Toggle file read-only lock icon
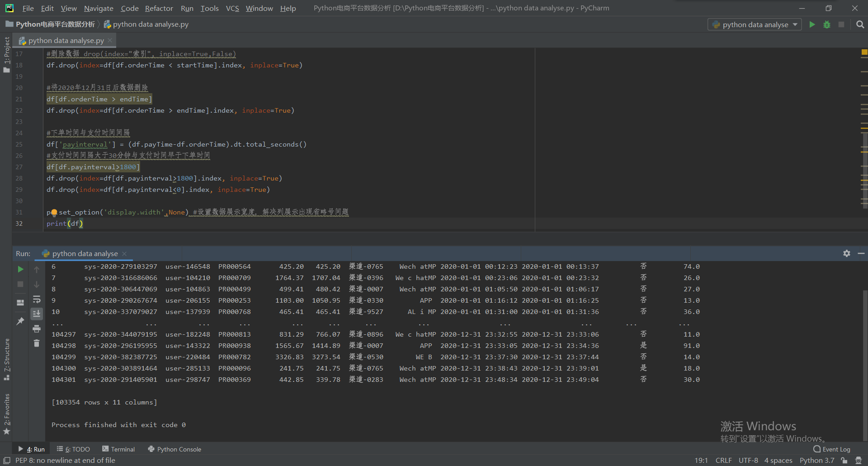The image size is (868, 466). point(844,460)
